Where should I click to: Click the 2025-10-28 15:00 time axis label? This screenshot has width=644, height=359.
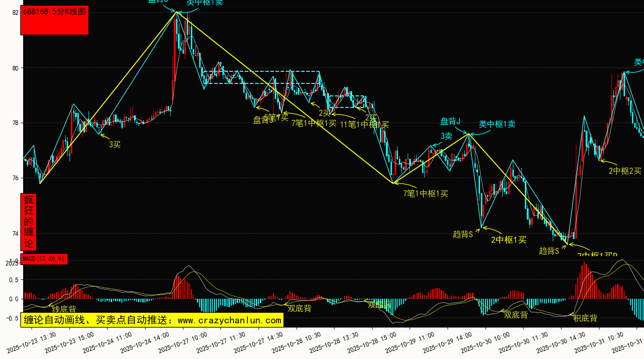368,343
